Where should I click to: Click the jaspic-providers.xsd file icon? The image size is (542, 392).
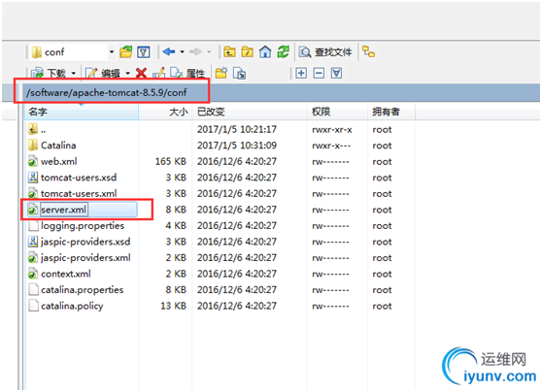pos(33,242)
